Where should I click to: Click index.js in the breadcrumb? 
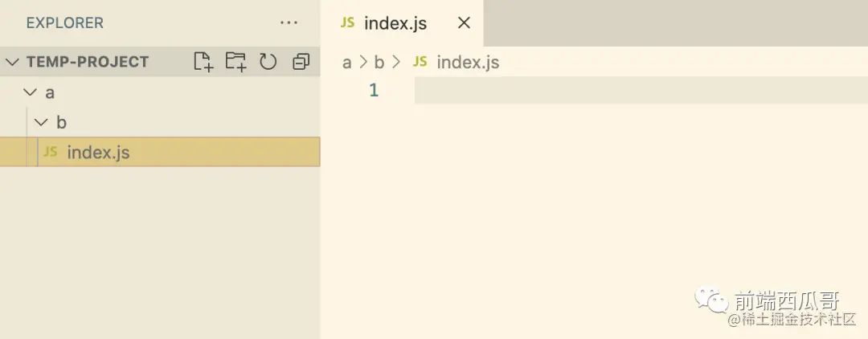469,63
